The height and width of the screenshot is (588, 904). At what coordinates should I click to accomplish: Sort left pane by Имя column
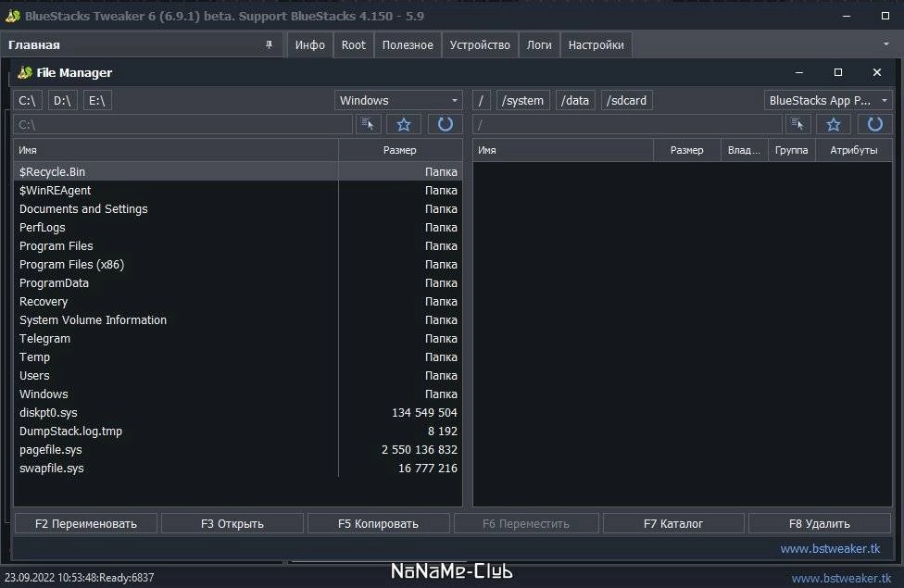176,150
